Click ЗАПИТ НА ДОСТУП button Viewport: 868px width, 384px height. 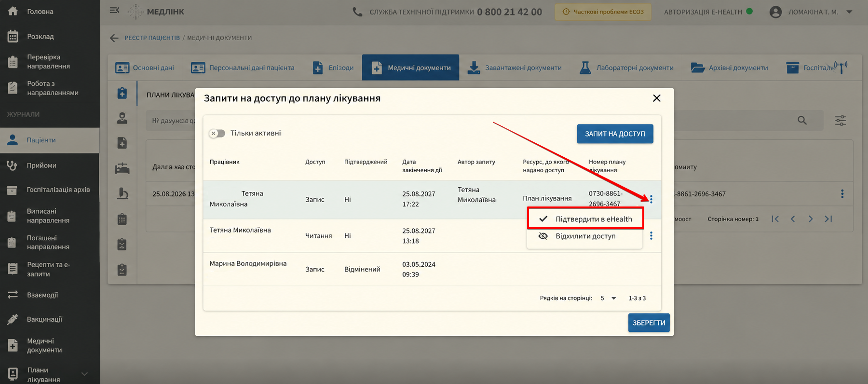click(615, 134)
